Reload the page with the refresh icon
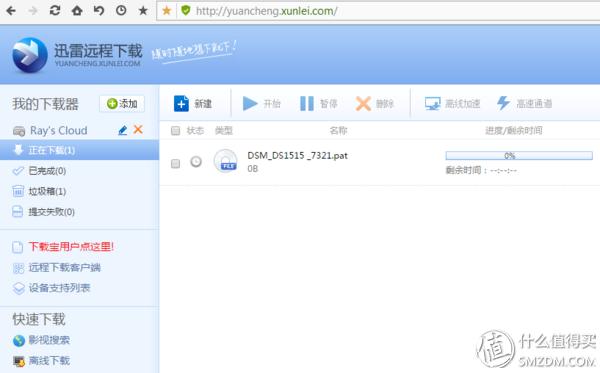The height and width of the screenshot is (373, 600). click(55, 11)
